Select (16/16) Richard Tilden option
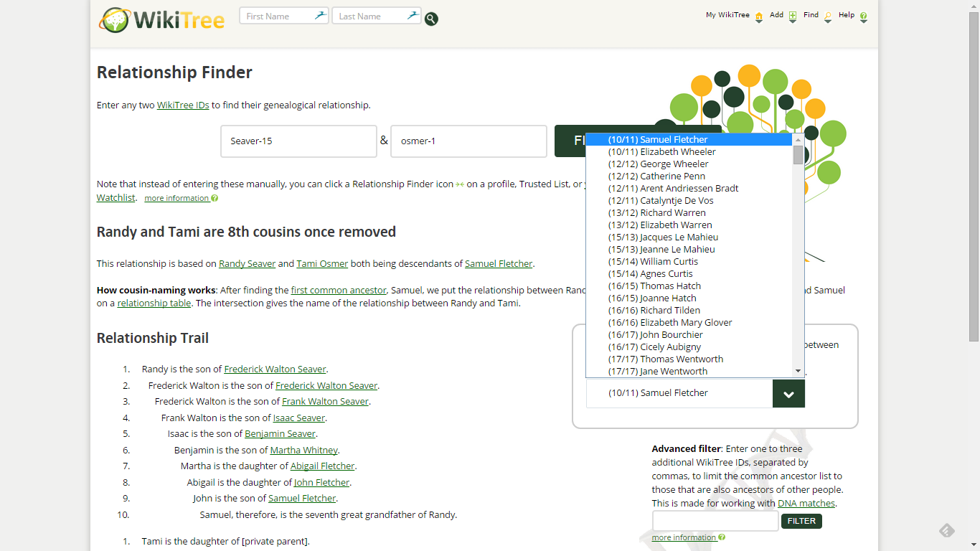 (x=689, y=310)
